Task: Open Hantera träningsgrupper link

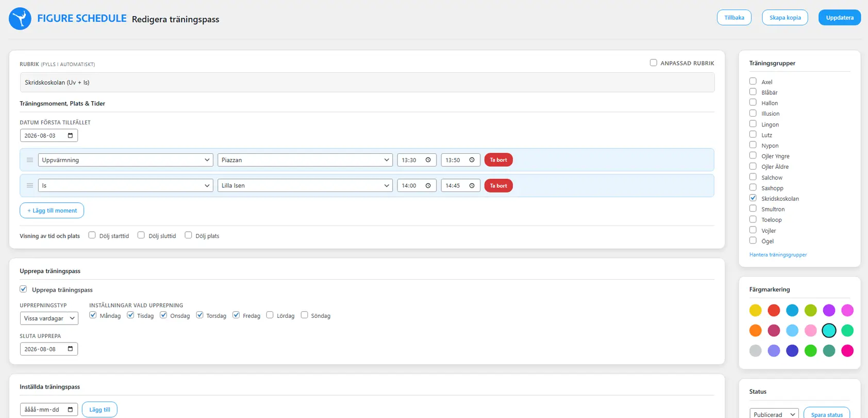Action: pyautogui.click(x=778, y=255)
